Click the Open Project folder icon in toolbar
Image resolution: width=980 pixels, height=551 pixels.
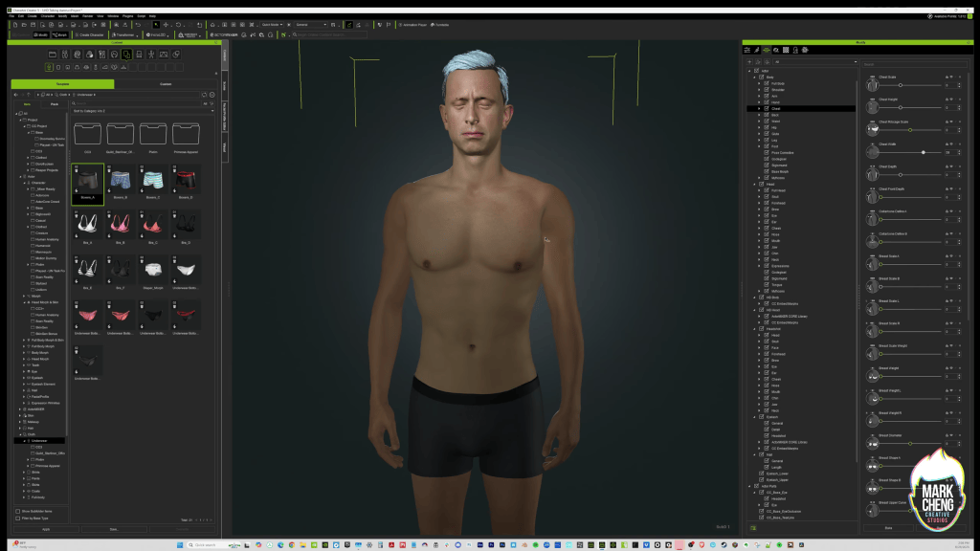coord(24,25)
